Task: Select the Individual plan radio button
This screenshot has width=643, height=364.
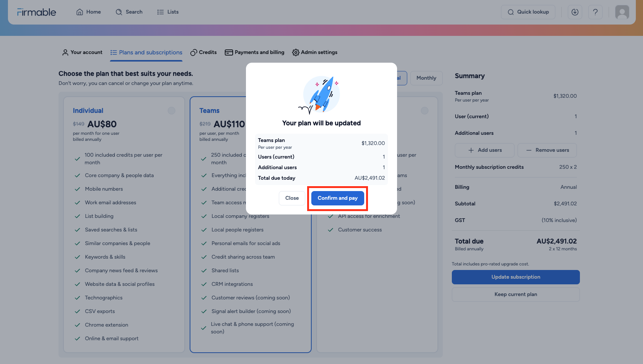Action: pyautogui.click(x=172, y=111)
